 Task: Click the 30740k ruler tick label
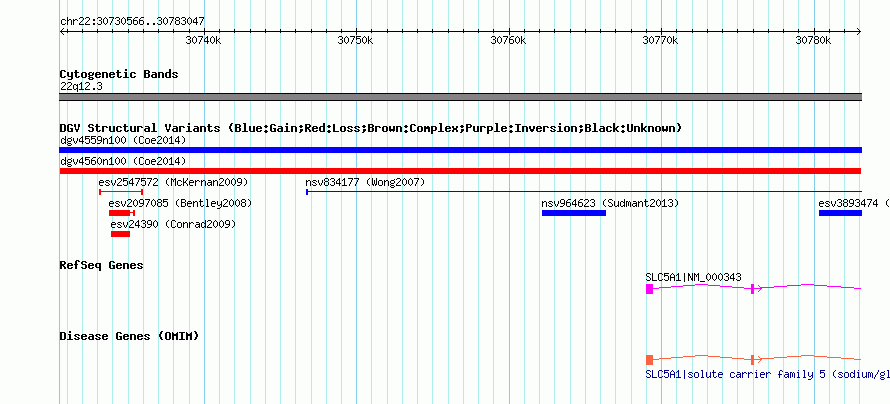pyautogui.click(x=204, y=41)
